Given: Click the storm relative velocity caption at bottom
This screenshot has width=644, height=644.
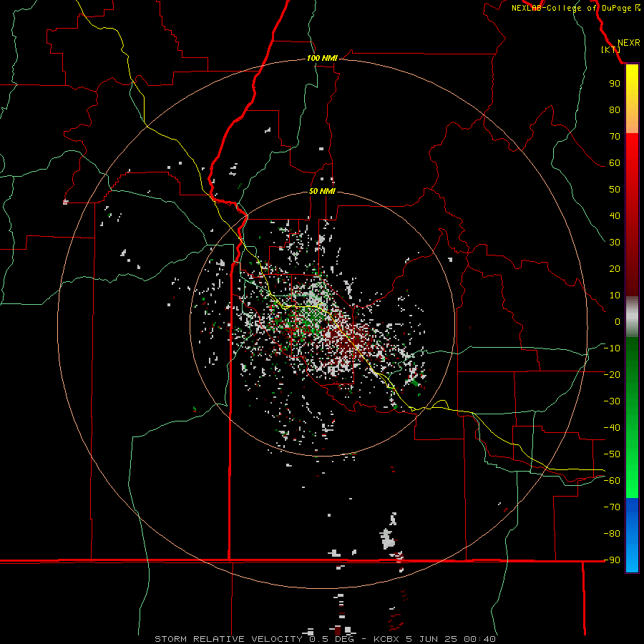Looking at the screenshot, I should (326, 639).
